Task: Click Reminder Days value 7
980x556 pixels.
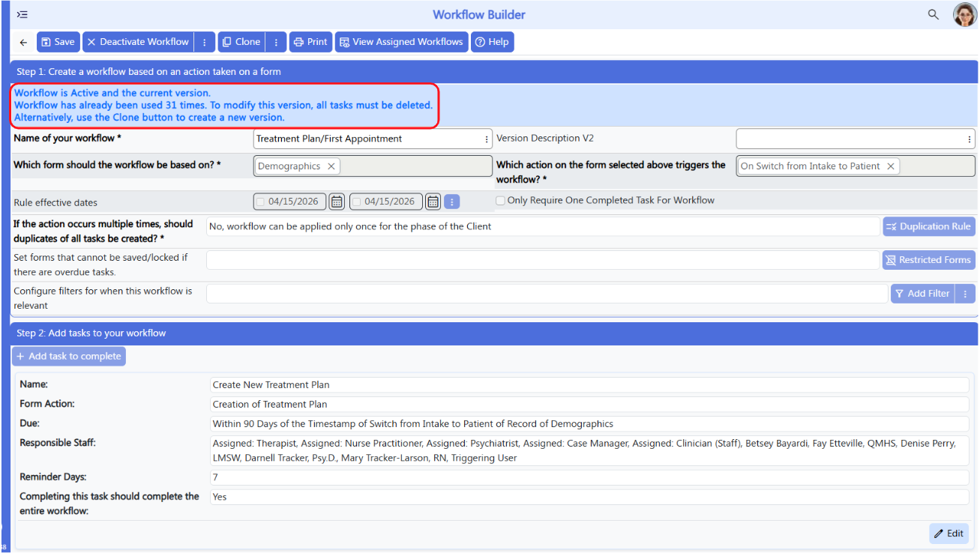Action: click(x=215, y=477)
